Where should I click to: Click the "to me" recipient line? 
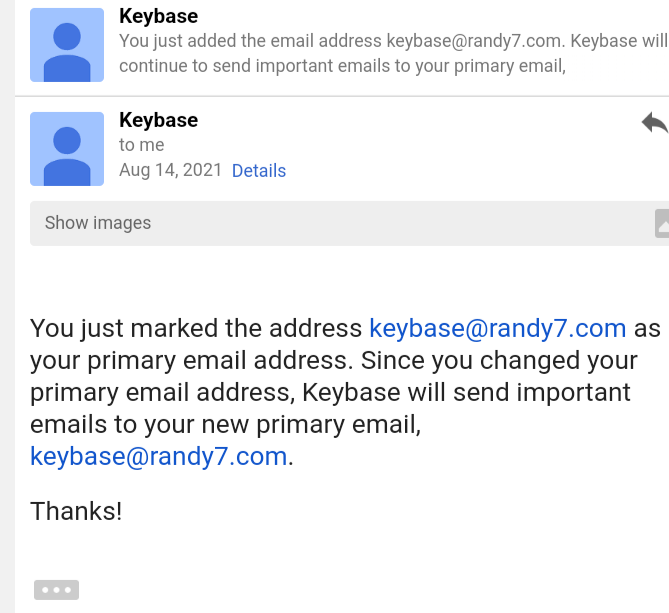(x=141, y=145)
